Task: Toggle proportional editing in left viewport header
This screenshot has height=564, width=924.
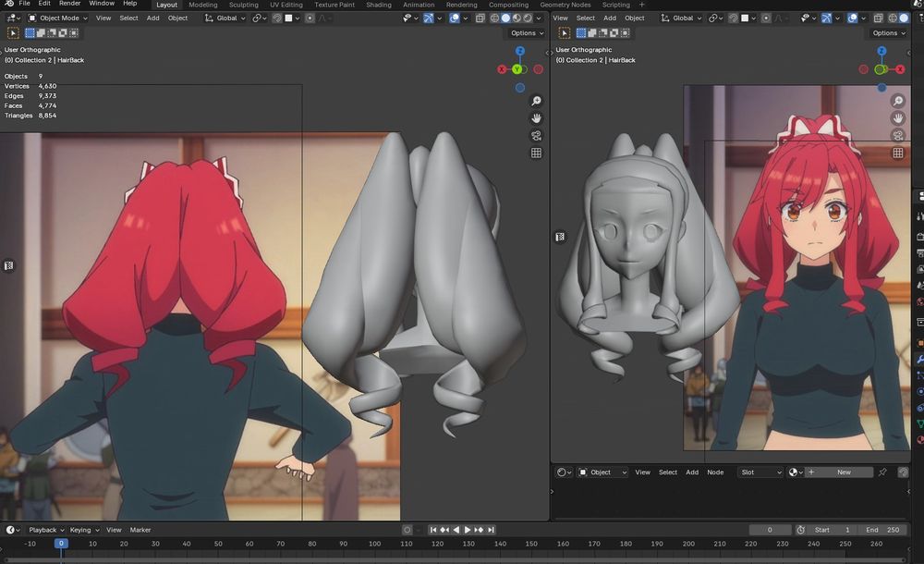Action: click(x=310, y=18)
